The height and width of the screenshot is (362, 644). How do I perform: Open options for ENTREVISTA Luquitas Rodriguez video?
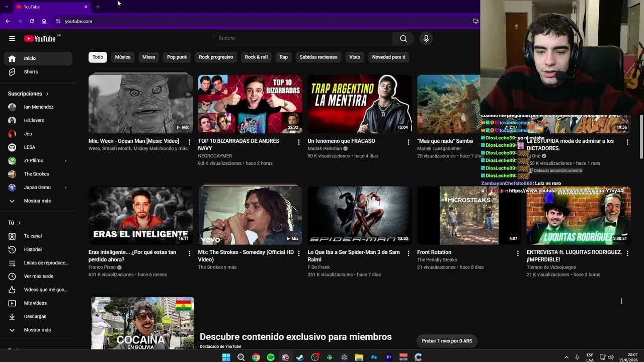coord(627,253)
